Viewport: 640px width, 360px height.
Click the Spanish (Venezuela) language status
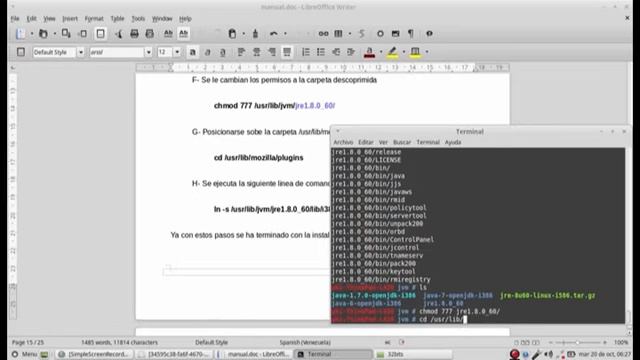coord(305,342)
